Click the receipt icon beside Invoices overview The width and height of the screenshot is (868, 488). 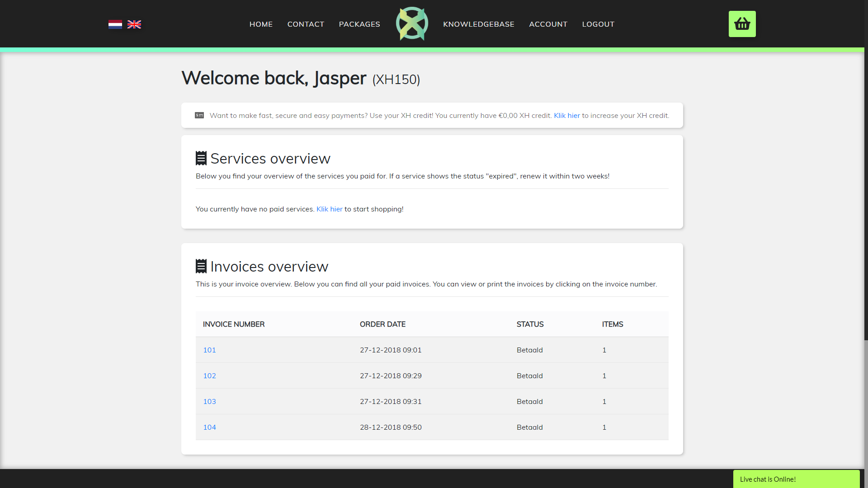pos(201,266)
